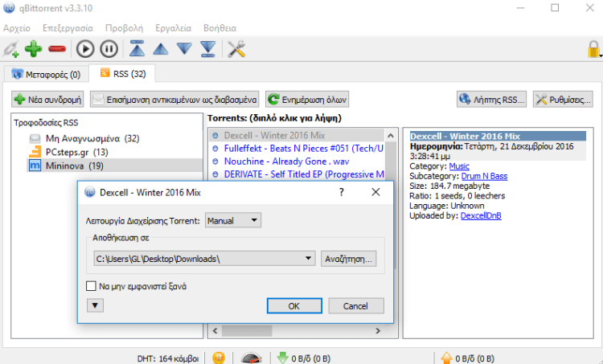
Task: Click the Αναζήτηση... browse button
Action: [348, 259]
